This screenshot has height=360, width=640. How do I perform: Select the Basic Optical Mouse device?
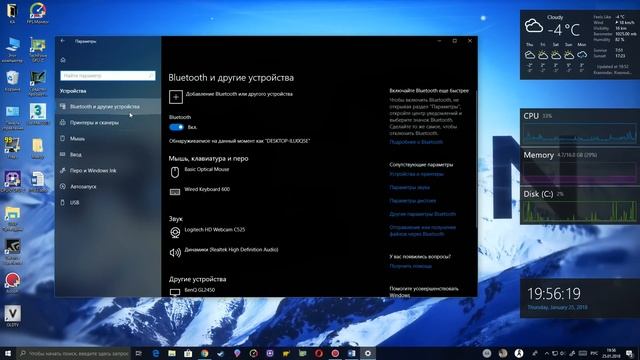207,169
